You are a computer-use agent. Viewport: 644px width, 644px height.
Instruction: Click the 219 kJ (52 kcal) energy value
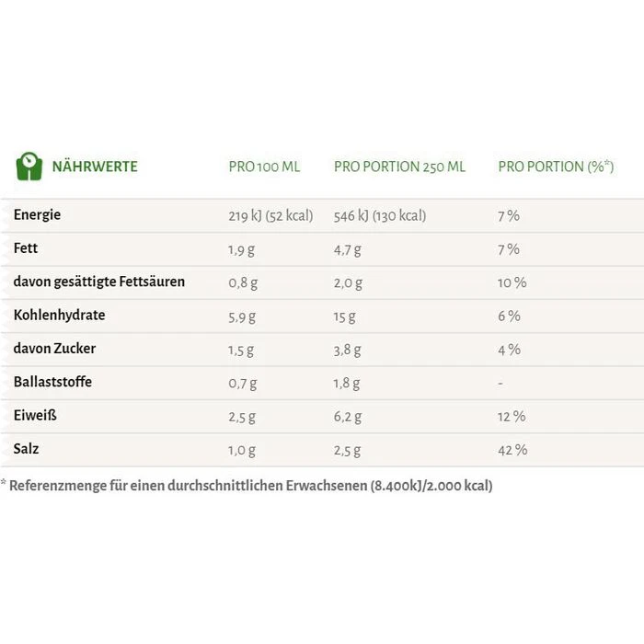(x=270, y=216)
